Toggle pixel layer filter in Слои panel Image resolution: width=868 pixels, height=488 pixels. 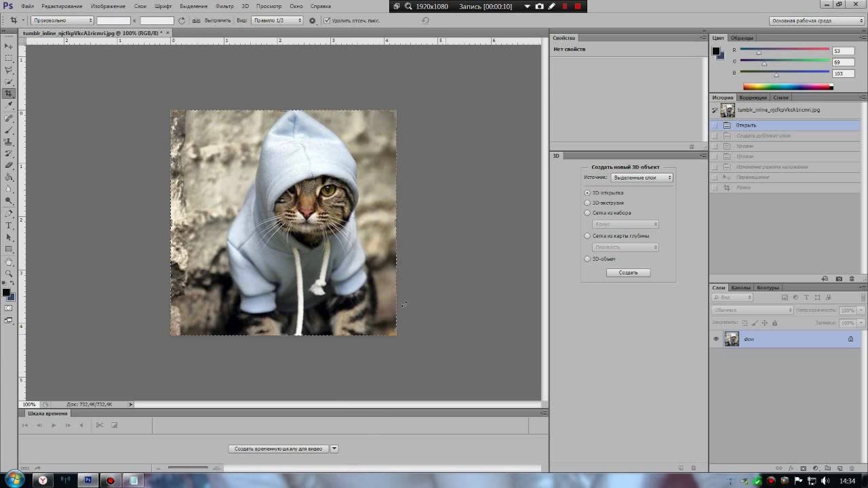coord(785,298)
